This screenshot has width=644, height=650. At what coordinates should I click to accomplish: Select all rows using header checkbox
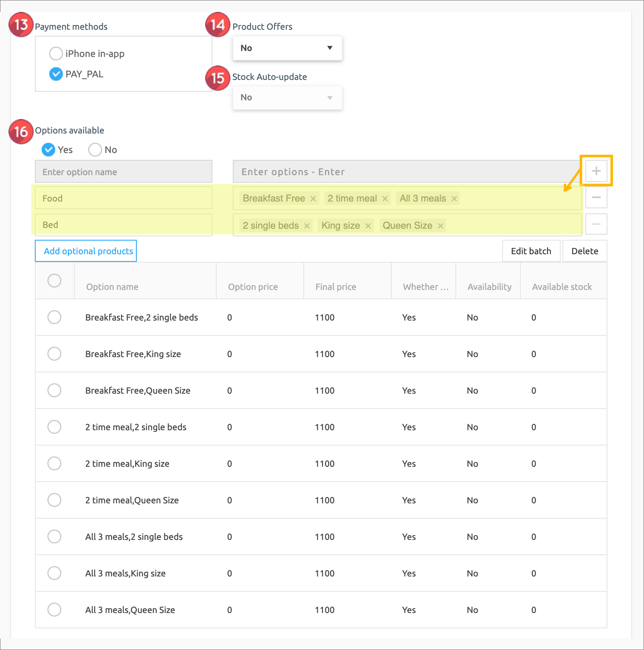click(54, 281)
